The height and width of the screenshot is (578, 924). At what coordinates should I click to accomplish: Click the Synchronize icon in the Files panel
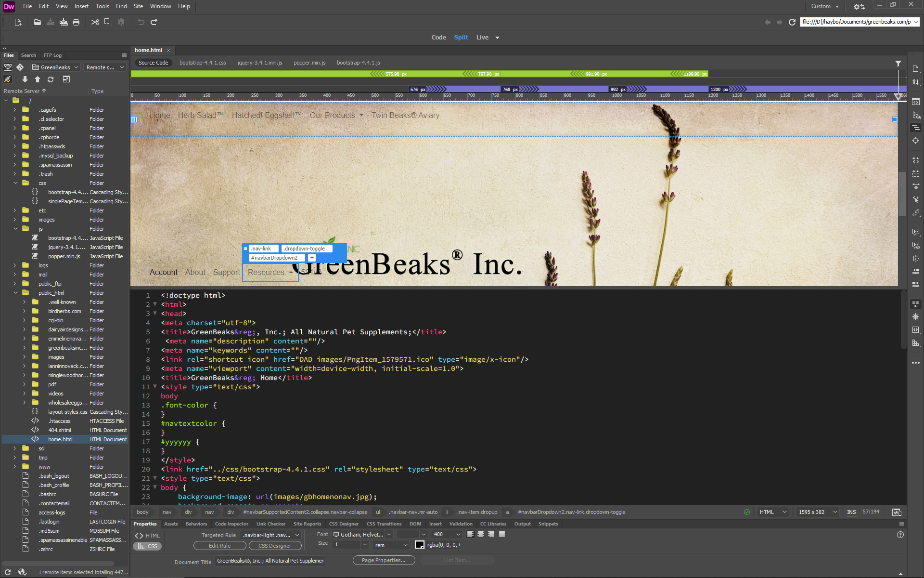click(x=51, y=79)
